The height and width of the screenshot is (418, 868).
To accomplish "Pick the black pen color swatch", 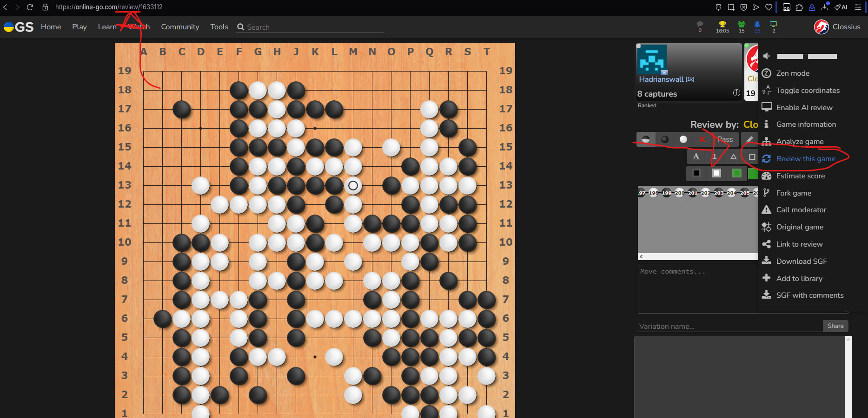I will (696, 173).
